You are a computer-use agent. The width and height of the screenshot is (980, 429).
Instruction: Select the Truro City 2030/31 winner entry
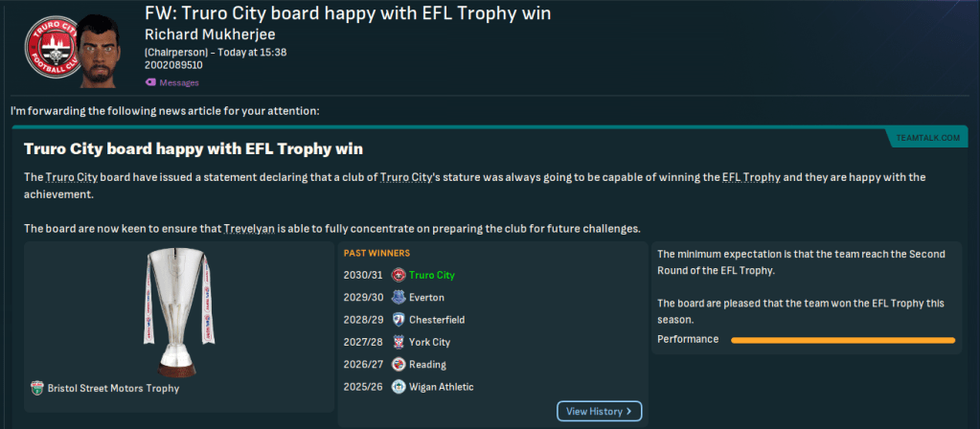tap(429, 275)
